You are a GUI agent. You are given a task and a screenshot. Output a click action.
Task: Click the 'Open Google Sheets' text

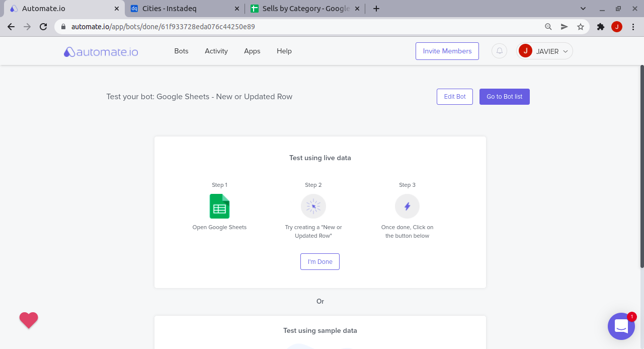219,227
